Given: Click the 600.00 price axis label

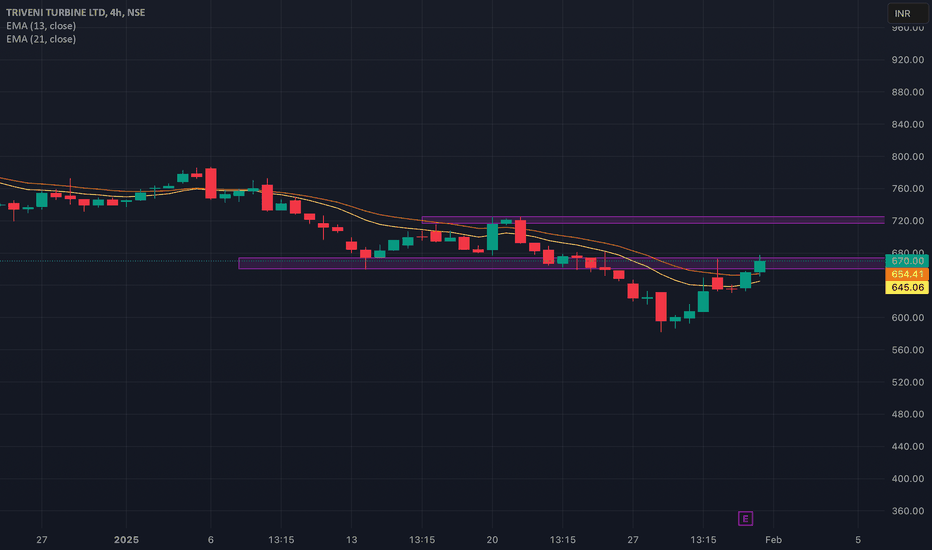Looking at the screenshot, I should point(908,318).
